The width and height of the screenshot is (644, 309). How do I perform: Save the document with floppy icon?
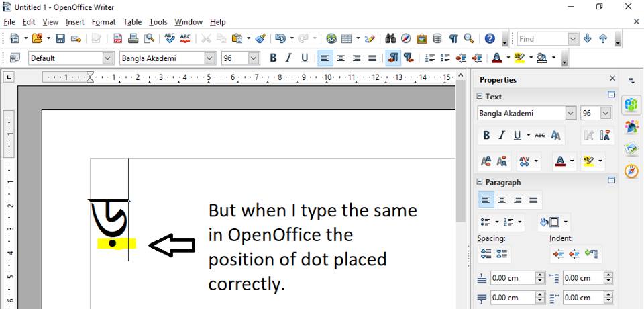[x=60, y=39]
